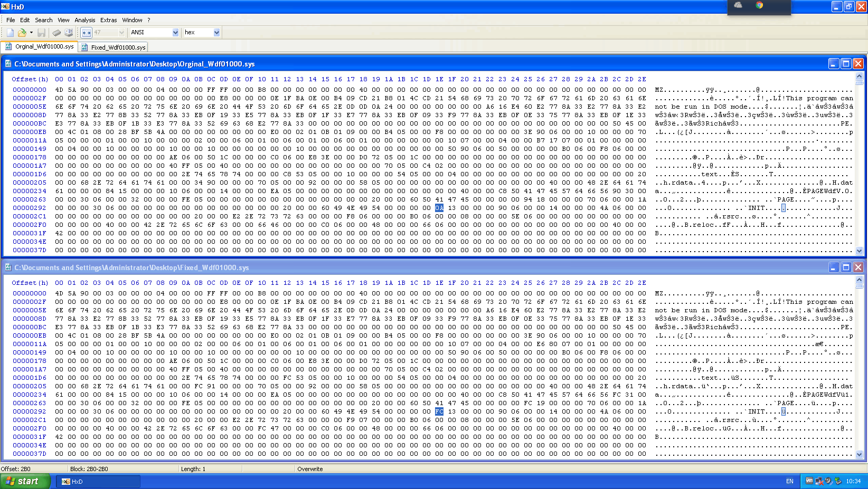
Task: Open the bytes-per-row combo showing 47
Action: (x=109, y=33)
